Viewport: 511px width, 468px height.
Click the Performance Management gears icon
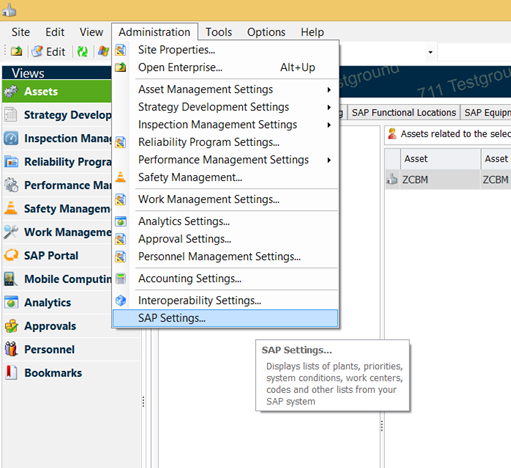[11, 185]
